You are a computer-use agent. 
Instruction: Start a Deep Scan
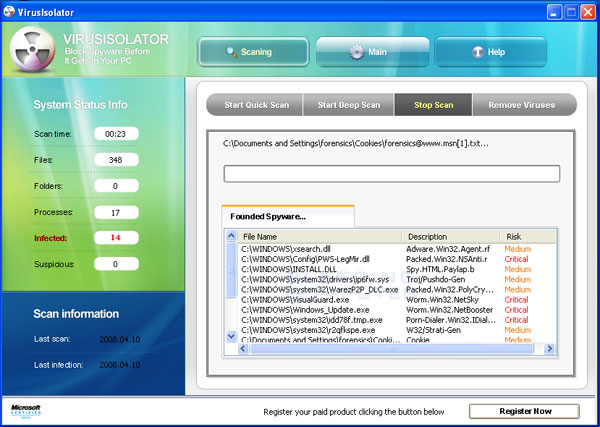coord(349,105)
